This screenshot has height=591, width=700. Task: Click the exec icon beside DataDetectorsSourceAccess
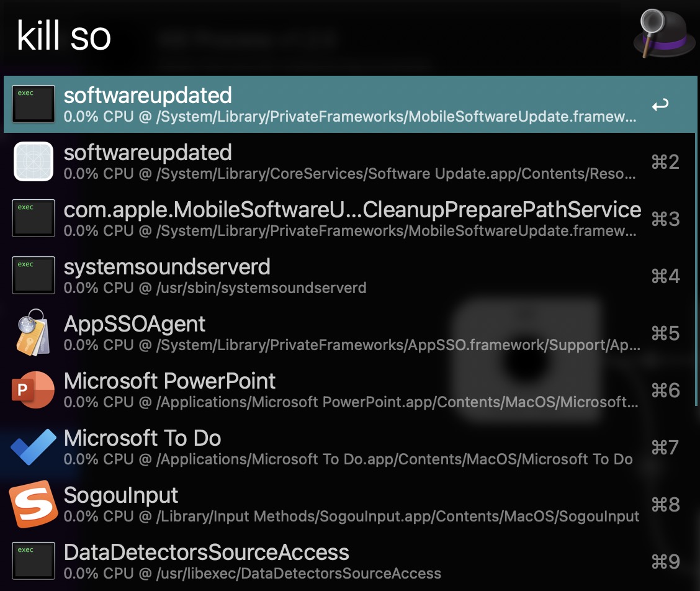pyautogui.click(x=34, y=561)
